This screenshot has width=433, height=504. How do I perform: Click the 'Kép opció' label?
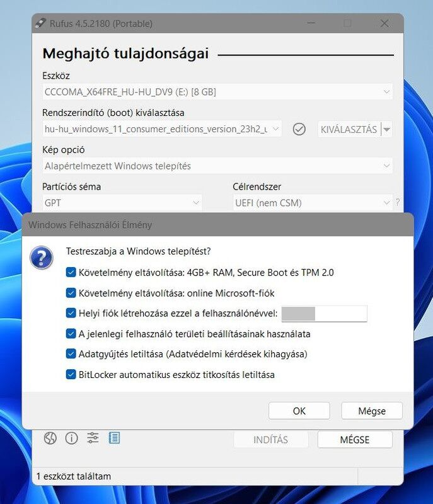click(x=64, y=150)
